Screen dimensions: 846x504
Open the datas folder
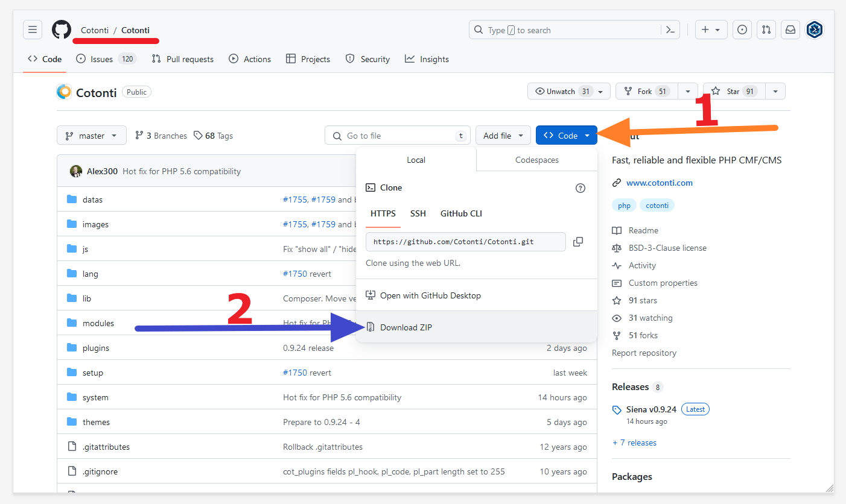click(92, 200)
